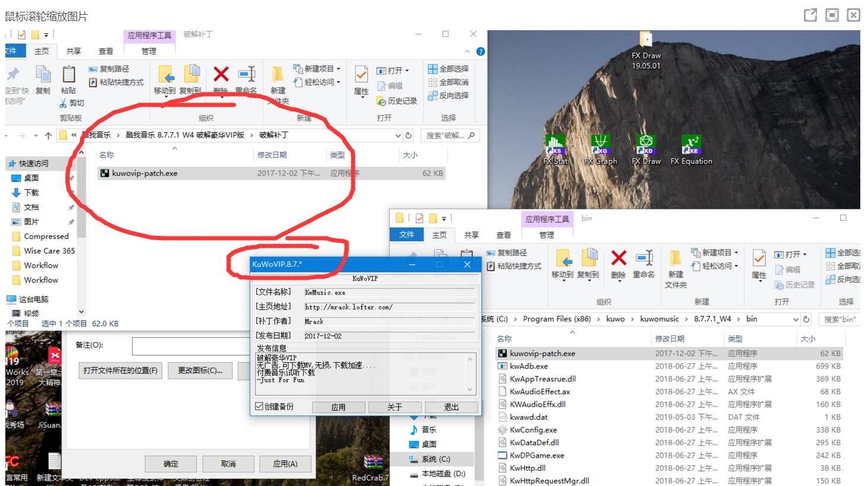Screen dimensions: 868x486
Task: Switch to 管理 tab in 破解补丁 window
Action: pos(149,52)
